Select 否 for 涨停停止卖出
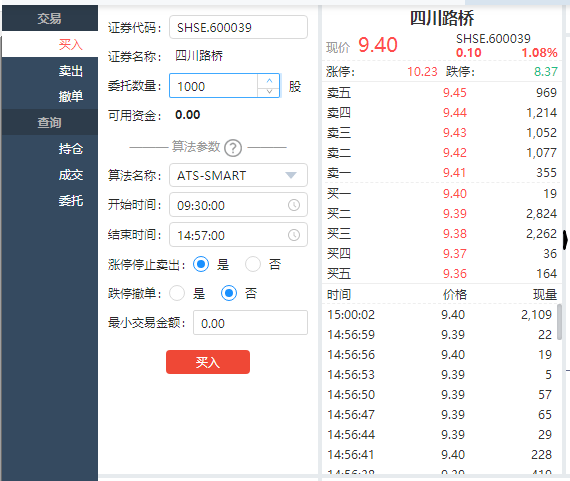 tap(253, 264)
